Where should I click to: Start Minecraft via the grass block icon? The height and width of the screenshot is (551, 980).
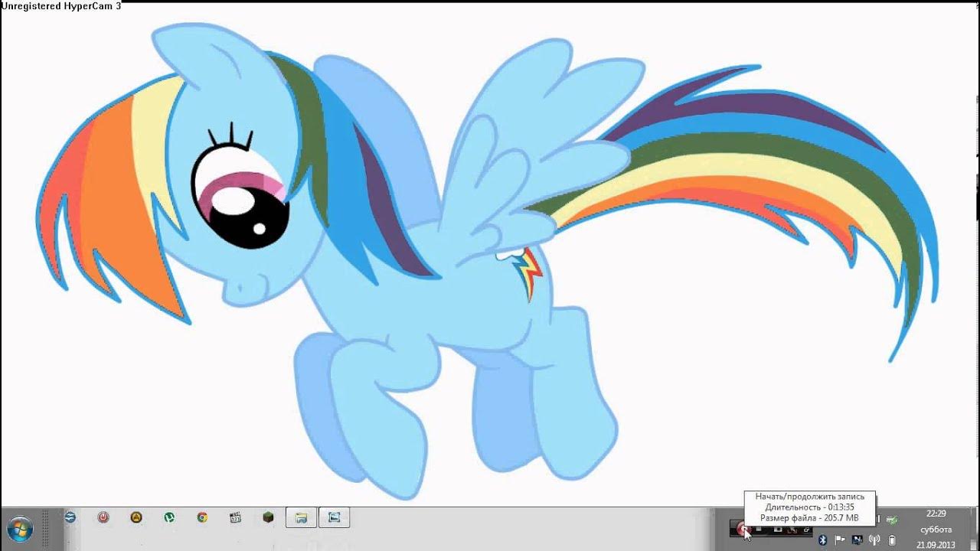[268, 517]
